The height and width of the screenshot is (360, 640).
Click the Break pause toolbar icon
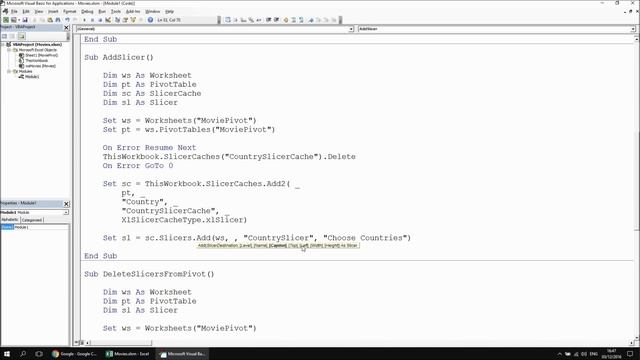point(92,20)
